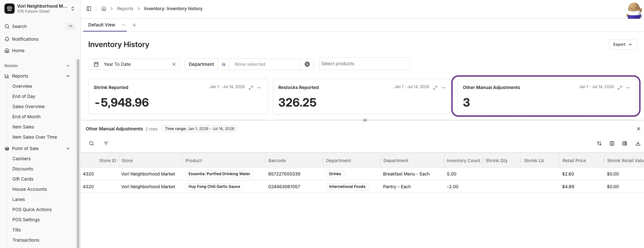Clear the Year To Date filter

(x=174, y=64)
